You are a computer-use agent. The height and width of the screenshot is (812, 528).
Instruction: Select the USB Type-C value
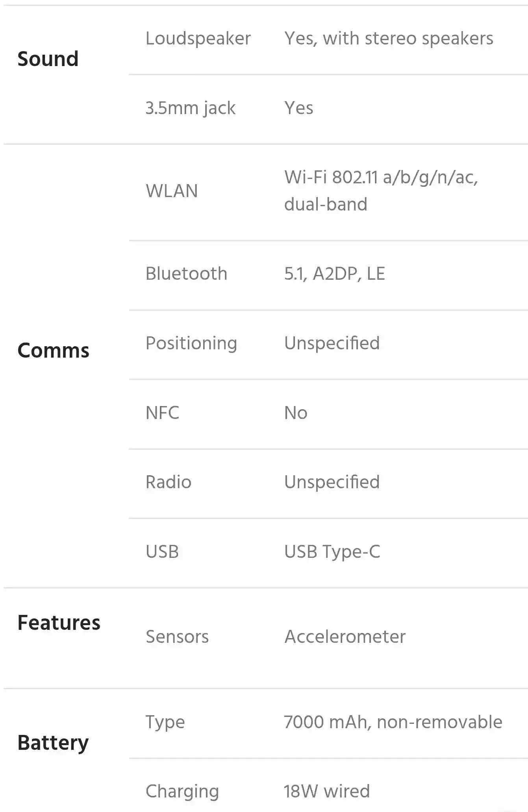pos(332,552)
